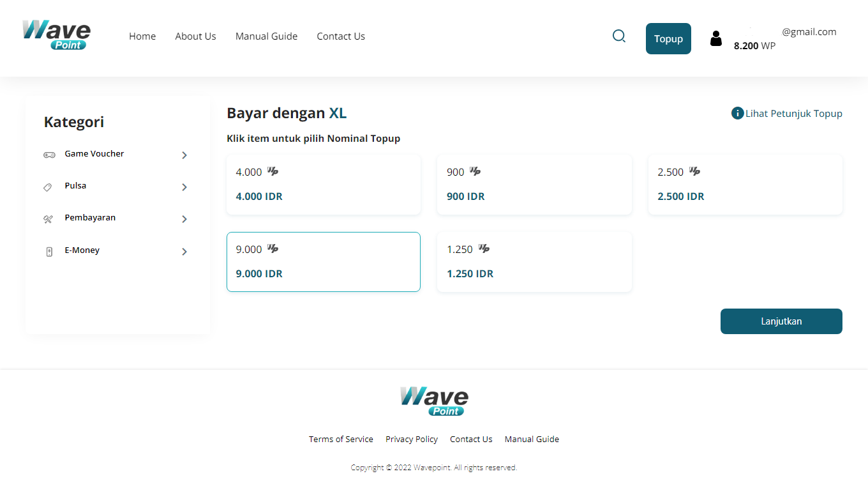Click the Pembayaran tools icon
The width and height of the screenshot is (868, 490).
48,219
